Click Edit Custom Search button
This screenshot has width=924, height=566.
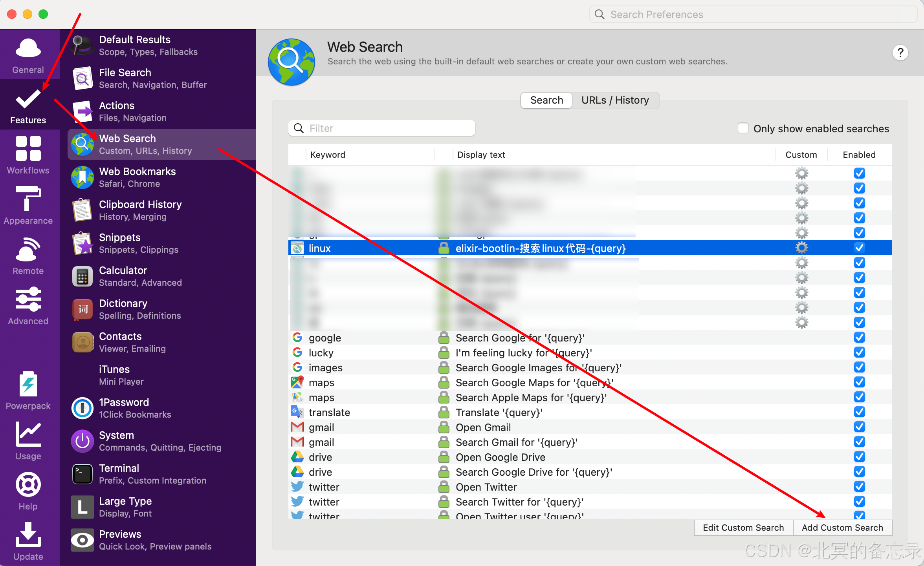click(x=743, y=528)
